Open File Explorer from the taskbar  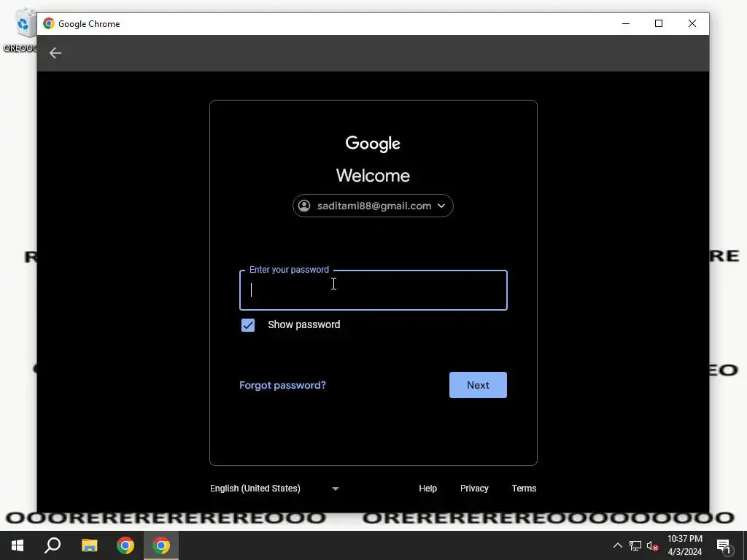point(89,545)
